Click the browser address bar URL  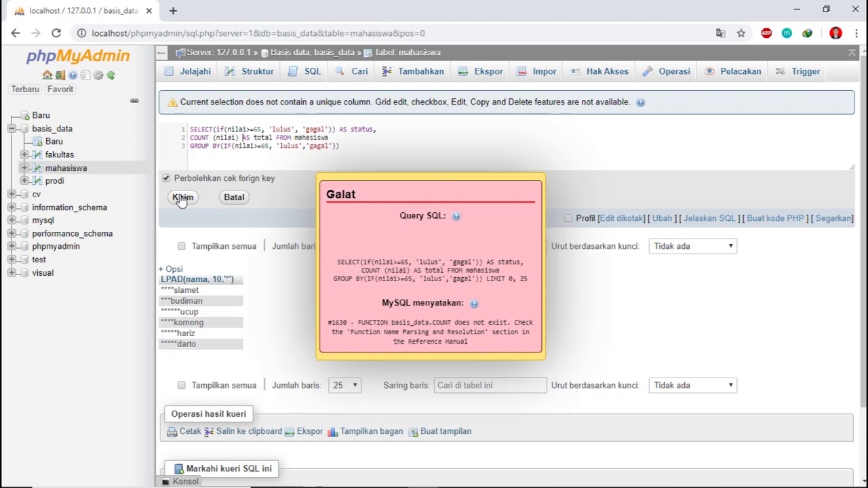[x=258, y=33]
